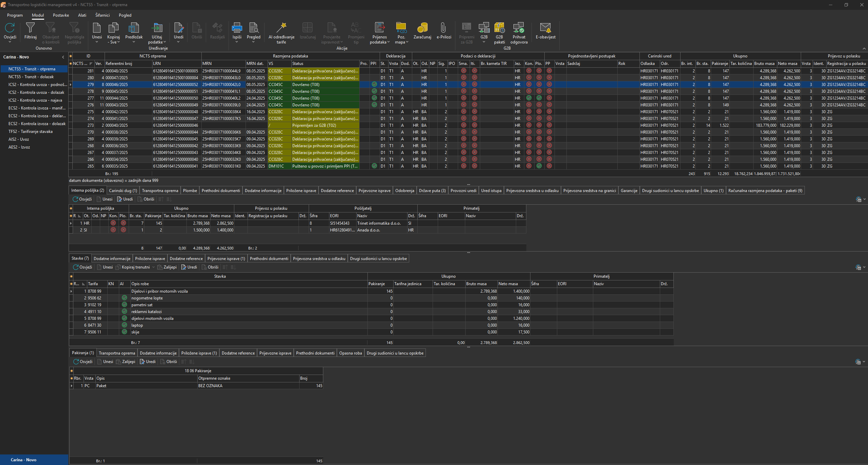
Task: Click Uredi in Interna pošiljka toolbar
Action: [125, 199]
